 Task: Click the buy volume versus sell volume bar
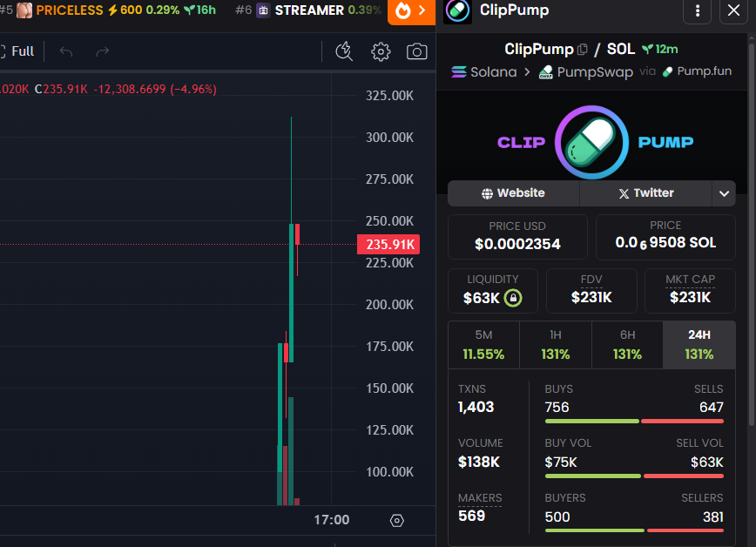pos(634,476)
